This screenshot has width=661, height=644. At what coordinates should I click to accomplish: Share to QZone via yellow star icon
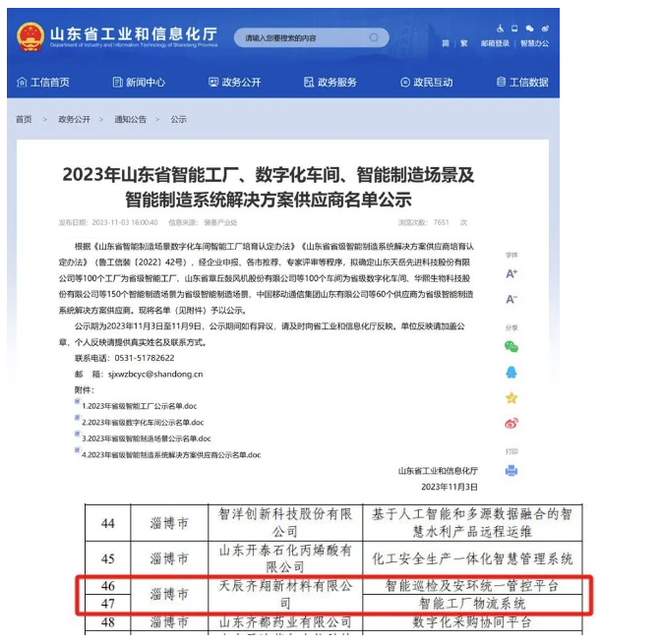click(x=511, y=397)
